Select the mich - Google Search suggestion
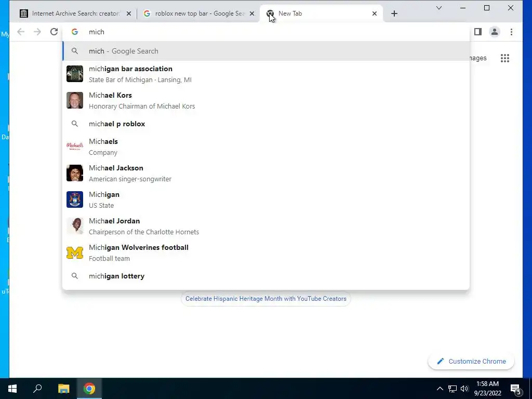This screenshot has height=399, width=532. [266, 51]
